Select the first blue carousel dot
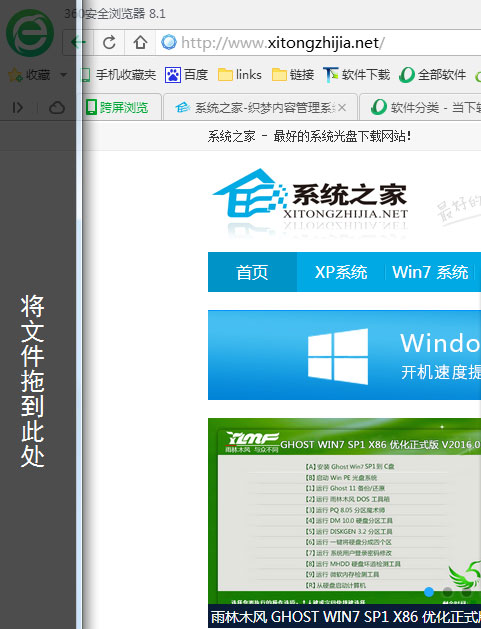 click(x=429, y=592)
